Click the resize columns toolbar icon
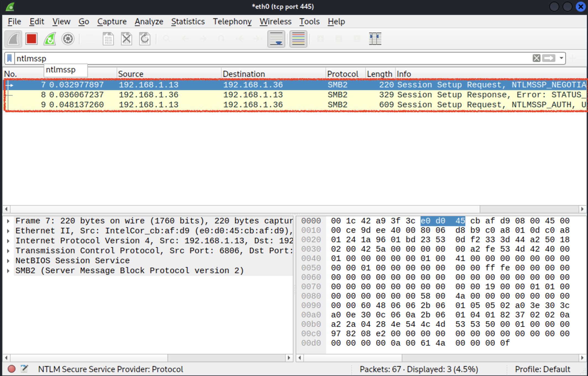The width and height of the screenshot is (588, 376). (x=375, y=39)
